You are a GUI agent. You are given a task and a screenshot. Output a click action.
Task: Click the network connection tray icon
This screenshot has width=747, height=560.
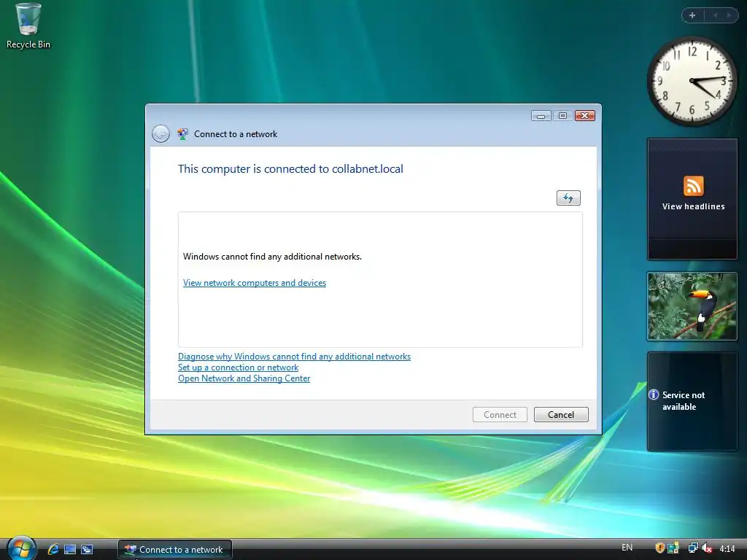pos(693,548)
